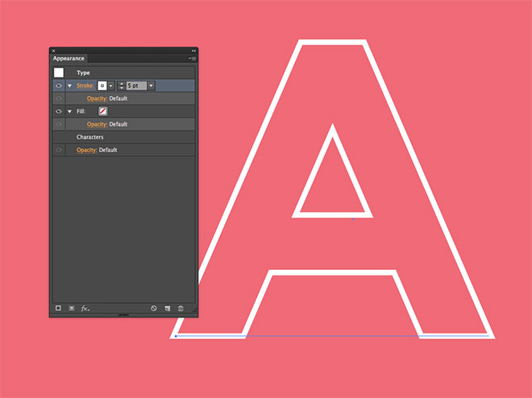Toggle visibility of the Fill attribute
Screen dimensions: 532x398
point(59,111)
